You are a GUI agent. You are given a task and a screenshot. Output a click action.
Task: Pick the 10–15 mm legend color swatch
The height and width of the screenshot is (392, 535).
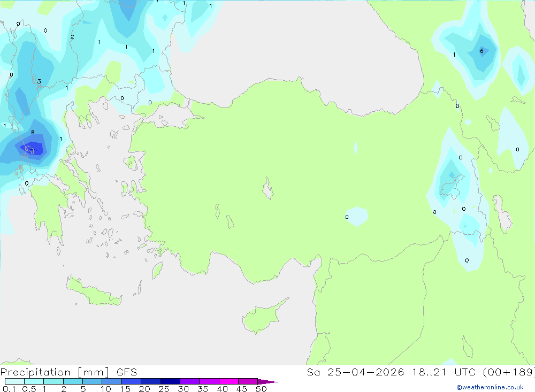point(112,381)
